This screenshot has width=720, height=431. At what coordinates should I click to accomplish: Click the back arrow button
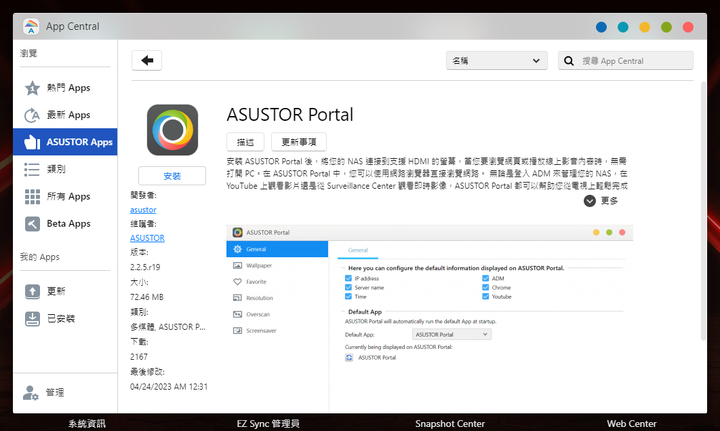146,60
